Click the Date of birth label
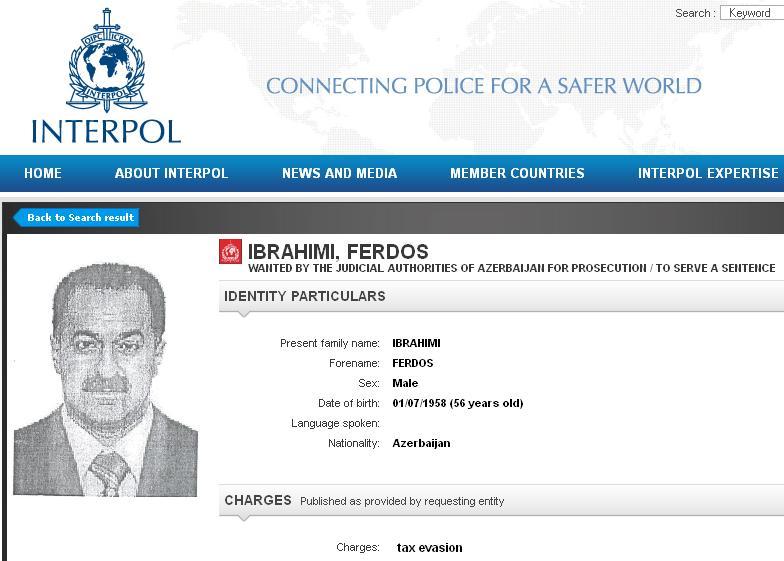Image resolution: width=784 pixels, height=561 pixels. pos(348,403)
